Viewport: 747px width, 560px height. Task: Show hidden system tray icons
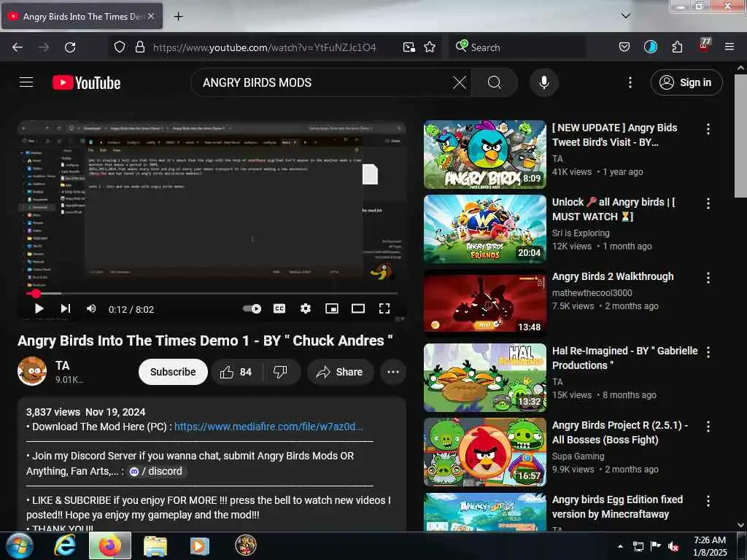620,546
